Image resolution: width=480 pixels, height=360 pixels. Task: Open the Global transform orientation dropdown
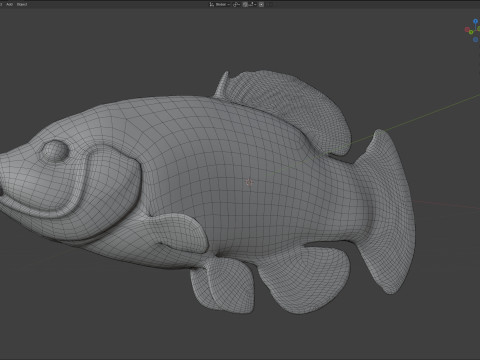(220, 4)
